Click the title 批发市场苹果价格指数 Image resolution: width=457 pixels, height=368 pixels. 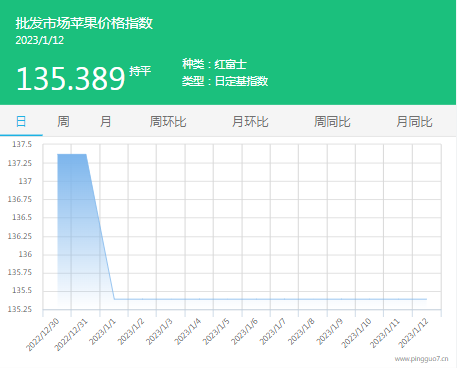click(x=84, y=23)
